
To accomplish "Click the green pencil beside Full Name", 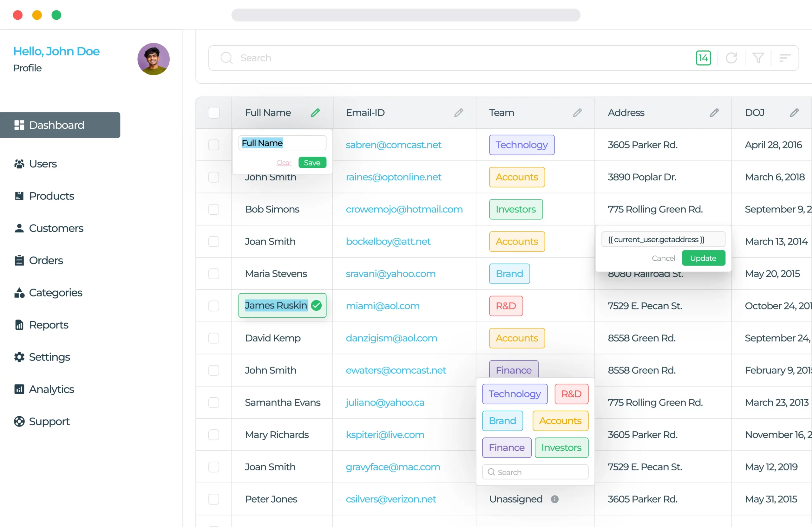I will click(x=315, y=113).
